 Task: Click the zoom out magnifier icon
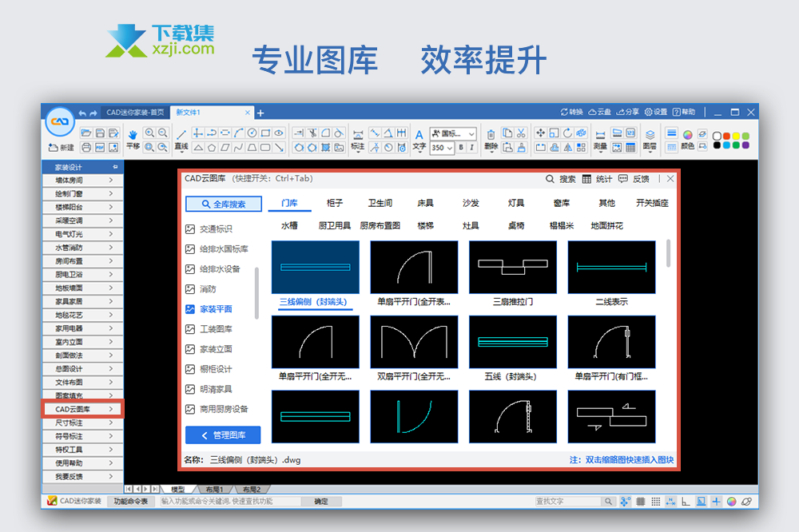pos(162,133)
